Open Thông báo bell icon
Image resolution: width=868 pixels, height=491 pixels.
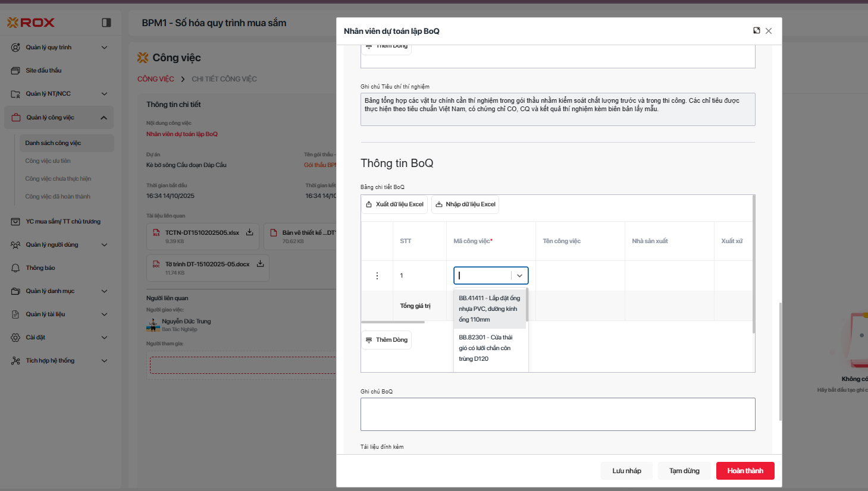tap(15, 268)
